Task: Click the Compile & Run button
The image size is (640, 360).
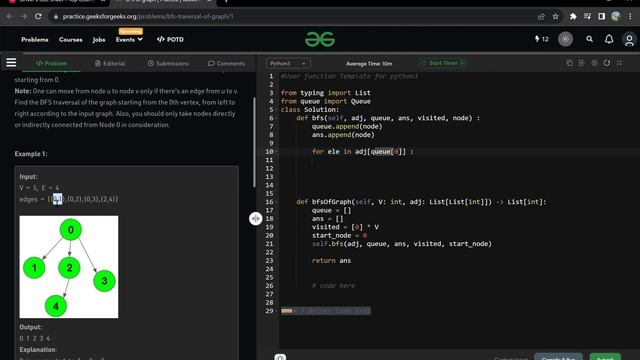Action: pos(558,357)
